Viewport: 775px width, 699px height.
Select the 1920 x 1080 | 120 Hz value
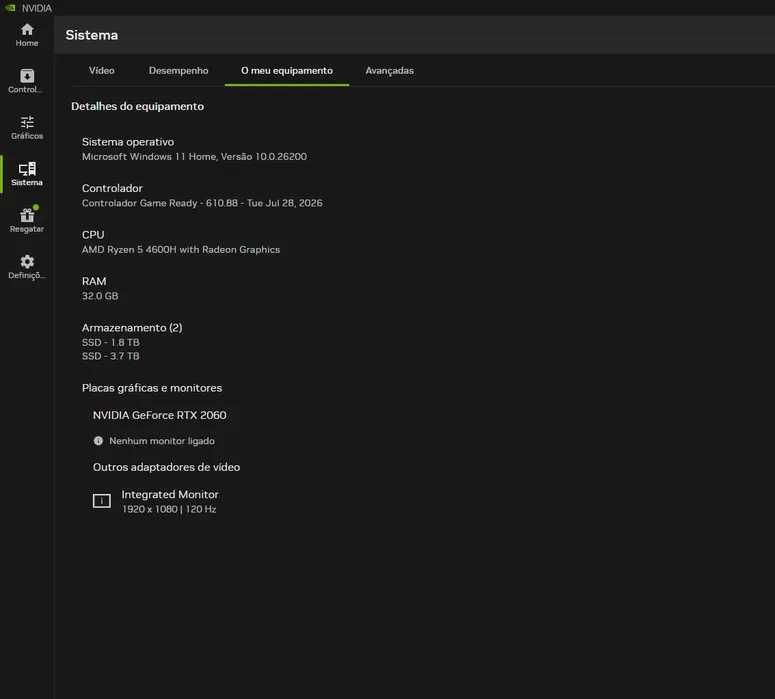pos(169,509)
